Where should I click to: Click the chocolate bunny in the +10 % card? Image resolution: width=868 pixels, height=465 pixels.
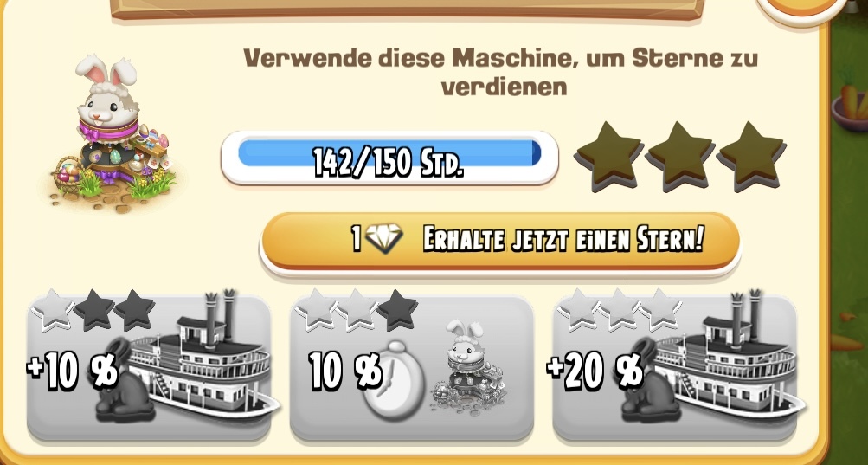click(124, 381)
